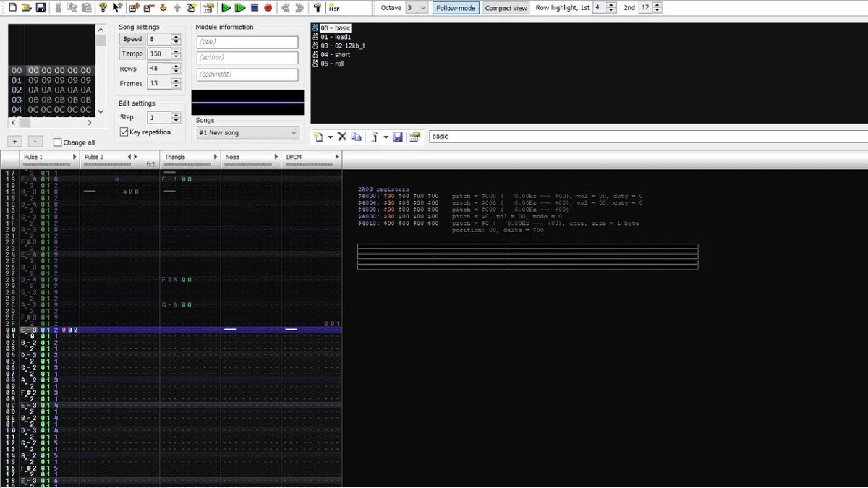
Task: Open the Songs dropdown showing #1 New song
Action: [x=247, y=132]
